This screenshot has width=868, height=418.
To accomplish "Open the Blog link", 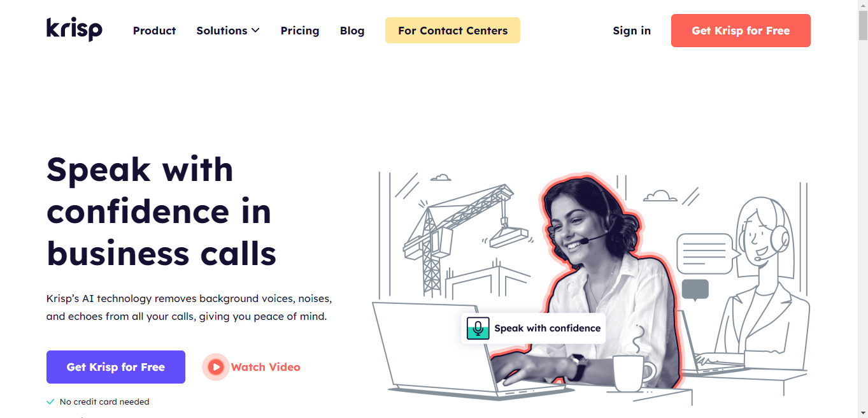I will coord(352,31).
